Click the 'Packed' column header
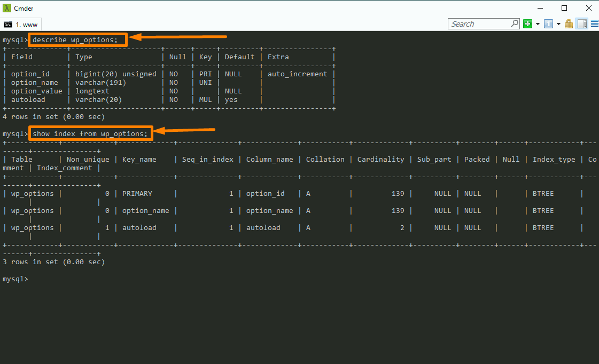Screen dimensions: 599x364 477,160
